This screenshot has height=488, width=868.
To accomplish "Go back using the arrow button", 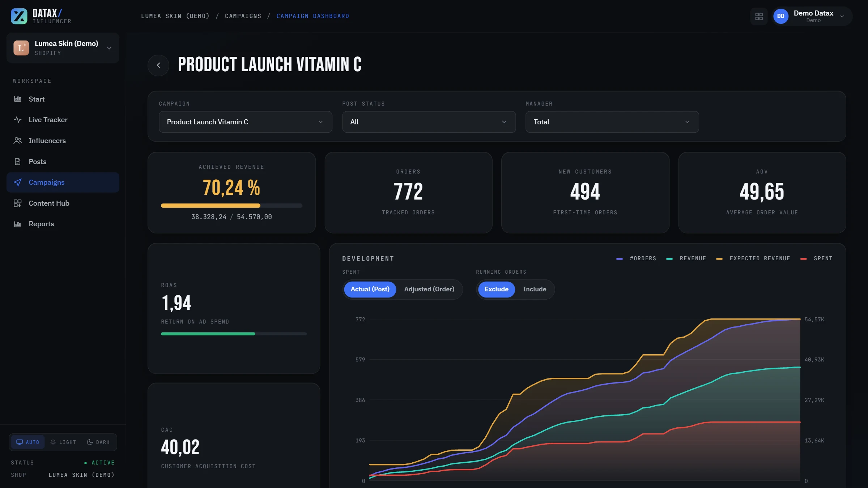I will (158, 65).
